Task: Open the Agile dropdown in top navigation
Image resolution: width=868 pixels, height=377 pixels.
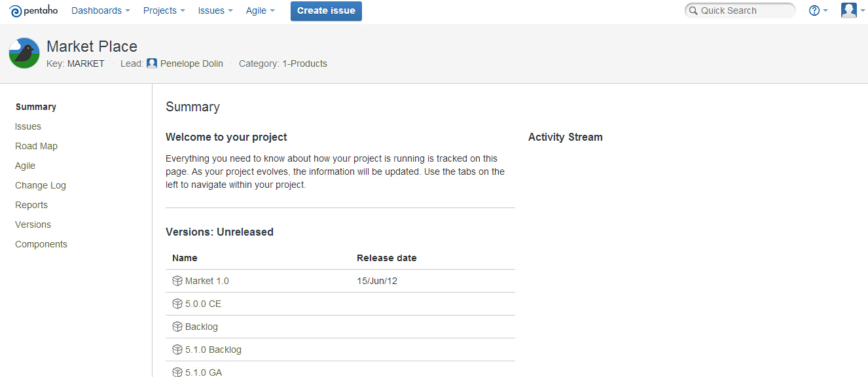Action: (x=261, y=10)
